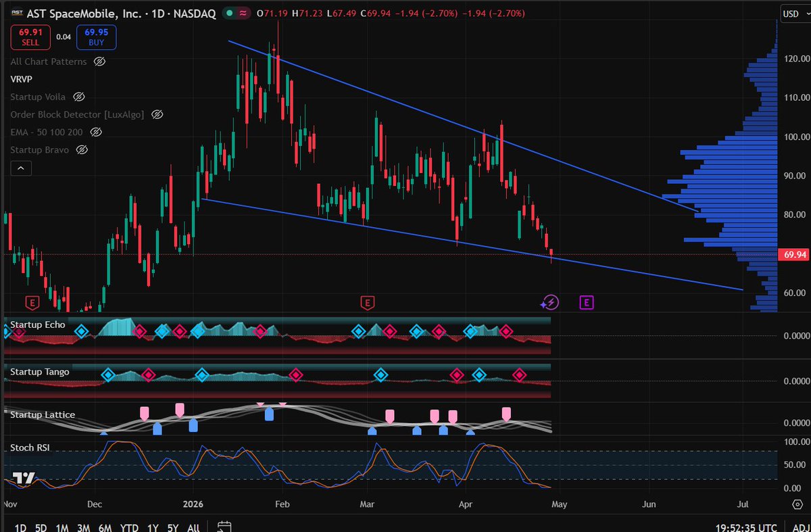Unhide the Startup Voila indicator

tap(78, 97)
